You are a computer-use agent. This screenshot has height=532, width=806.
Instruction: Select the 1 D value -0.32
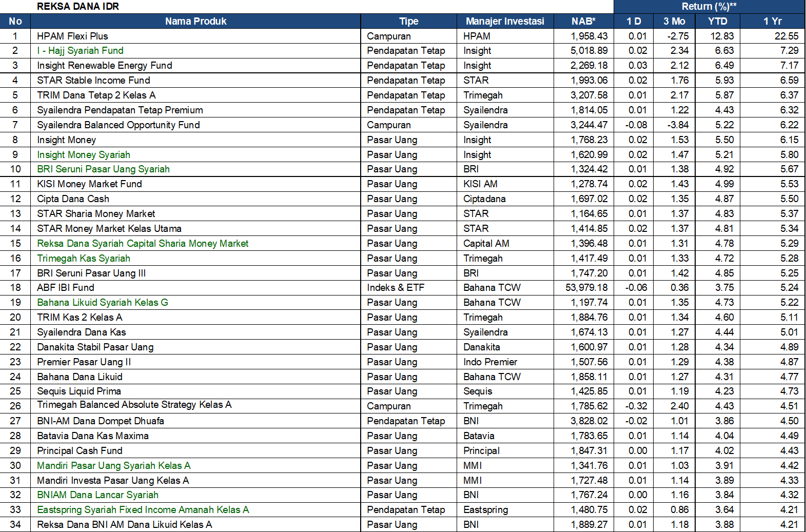point(636,406)
